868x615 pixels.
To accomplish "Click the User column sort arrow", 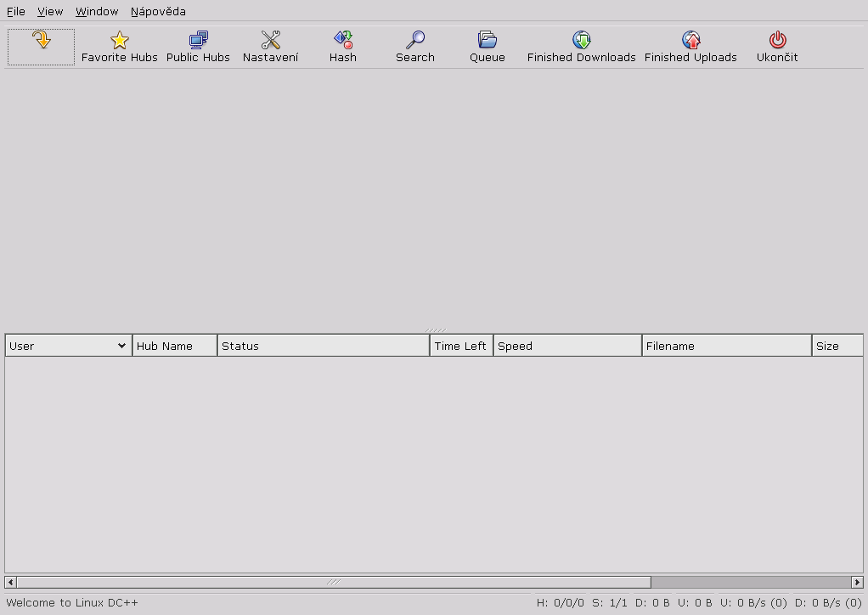I will pos(122,346).
